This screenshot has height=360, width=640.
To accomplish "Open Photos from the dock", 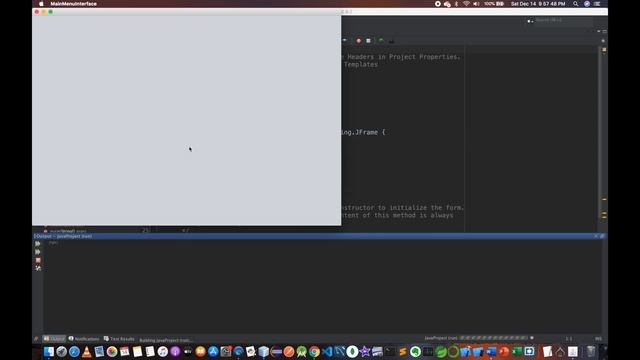I will point(112,351).
